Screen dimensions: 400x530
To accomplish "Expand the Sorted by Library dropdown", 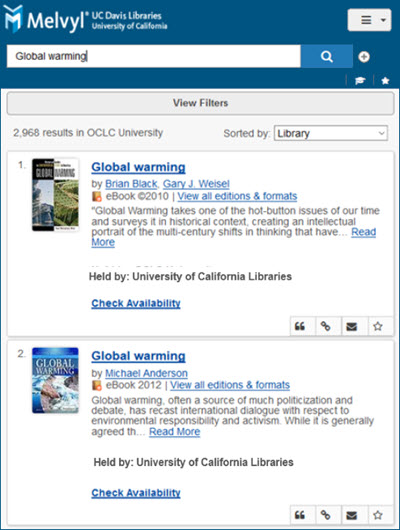I will coord(331,133).
